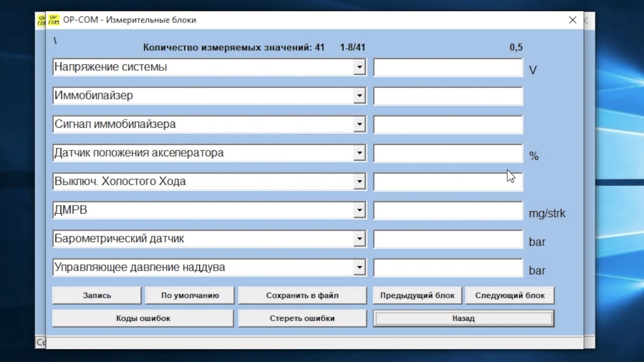Click the По умолчанию button
The height and width of the screenshot is (362, 644).
190,296
